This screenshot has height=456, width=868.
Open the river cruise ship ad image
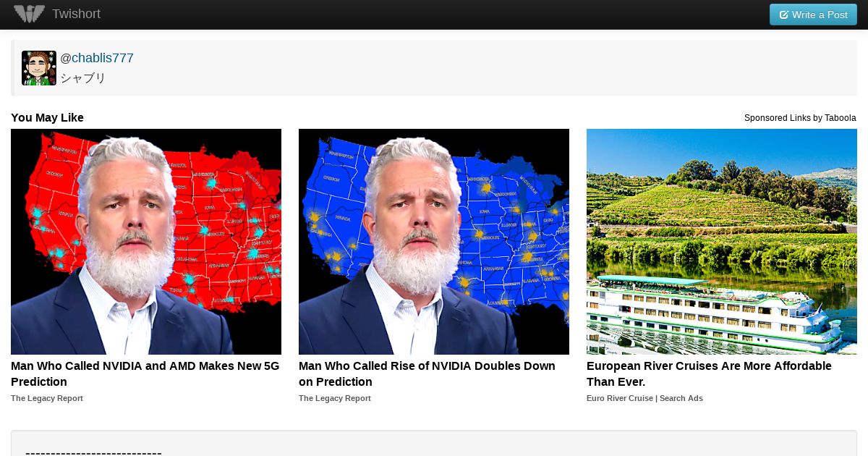click(722, 242)
